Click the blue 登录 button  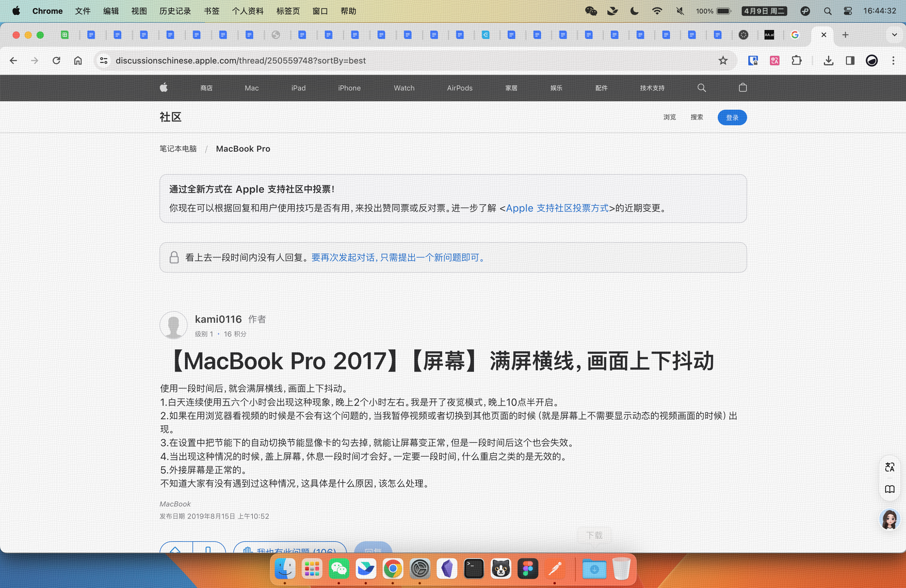point(732,117)
